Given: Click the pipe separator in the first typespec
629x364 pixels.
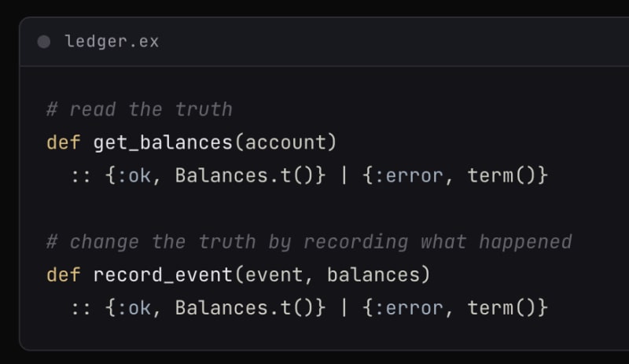Looking at the screenshot, I should point(344,175).
